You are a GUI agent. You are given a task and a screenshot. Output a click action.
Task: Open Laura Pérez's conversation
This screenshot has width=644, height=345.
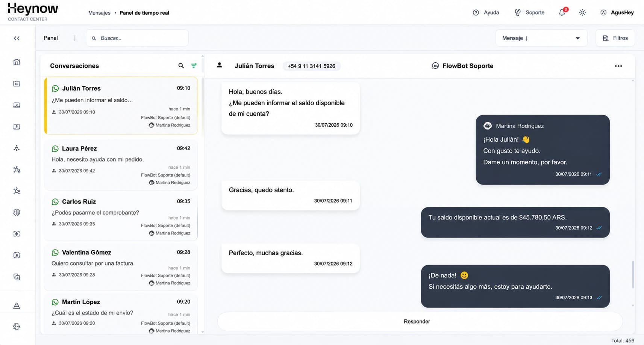tap(121, 165)
